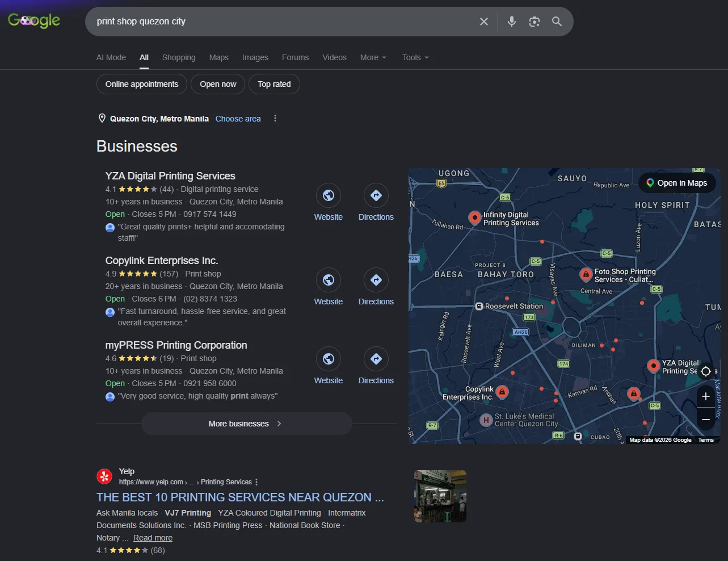Start voice search with microphone icon
The image size is (728, 561).
[512, 22]
